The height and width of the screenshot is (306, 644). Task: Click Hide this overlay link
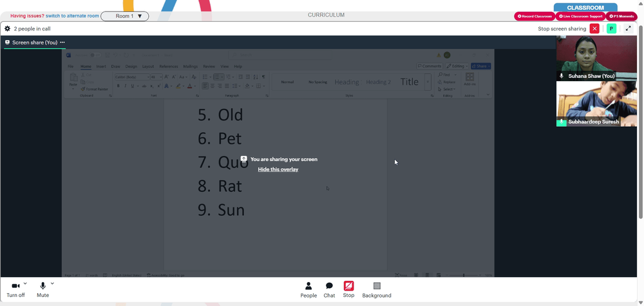click(x=278, y=169)
